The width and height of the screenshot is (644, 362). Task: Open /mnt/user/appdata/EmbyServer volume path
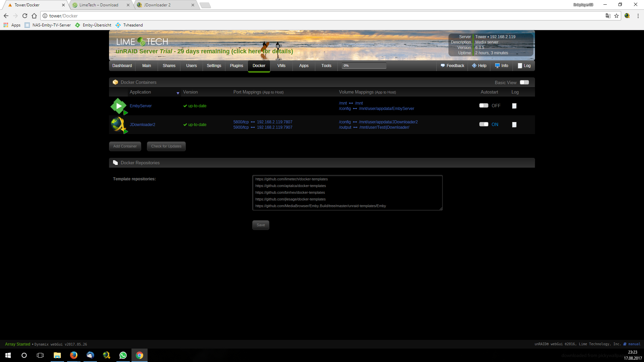[386, 109]
